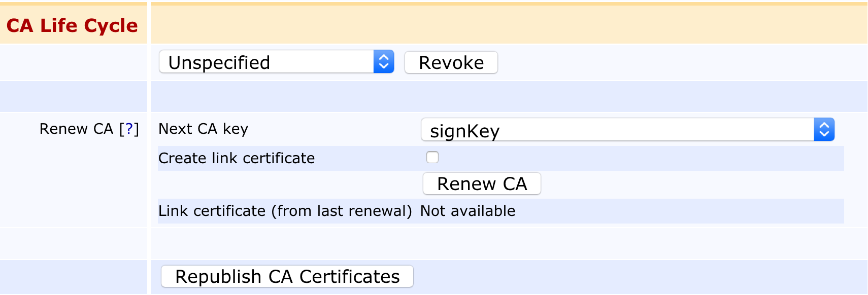Image resolution: width=868 pixels, height=295 pixels.
Task: Select the CA Life Cycle heading
Action: 72,25
